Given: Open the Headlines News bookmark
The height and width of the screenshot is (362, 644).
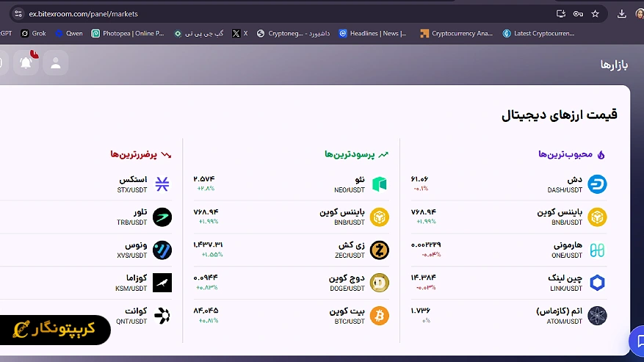Looking at the screenshot, I should [x=372, y=33].
